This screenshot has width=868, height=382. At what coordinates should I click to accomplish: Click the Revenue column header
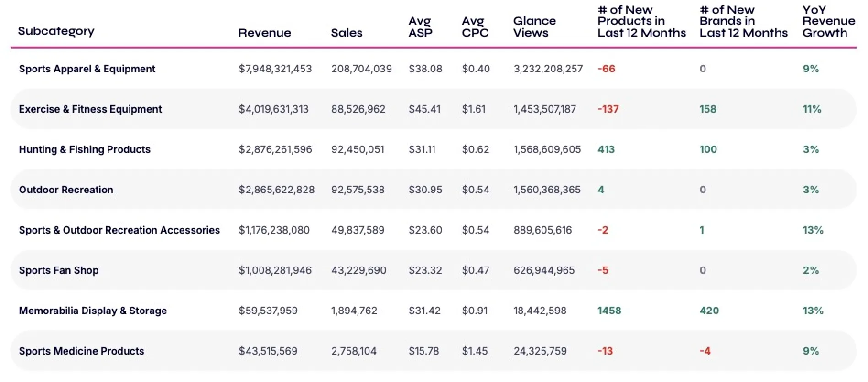[265, 33]
